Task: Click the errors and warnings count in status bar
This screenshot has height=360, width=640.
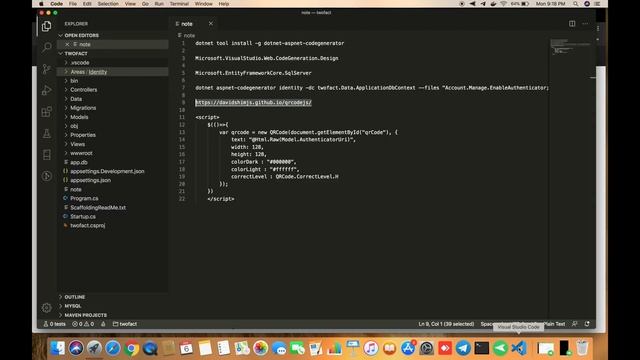Action: click(83, 324)
